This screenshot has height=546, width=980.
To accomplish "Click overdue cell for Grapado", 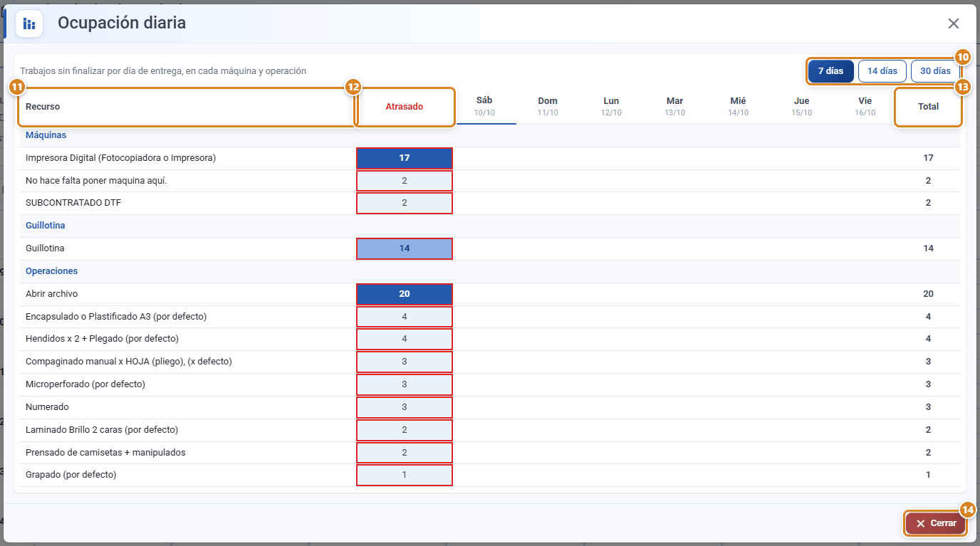I will coord(405,475).
